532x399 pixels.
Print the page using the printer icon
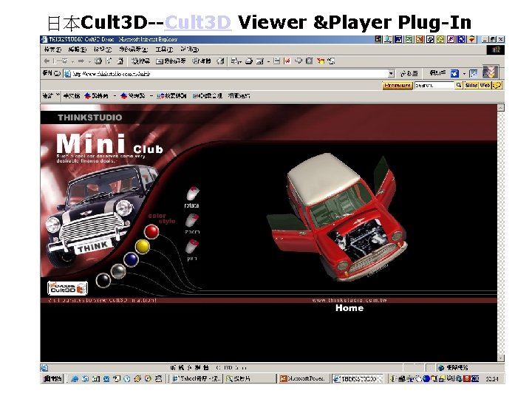coord(249,61)
